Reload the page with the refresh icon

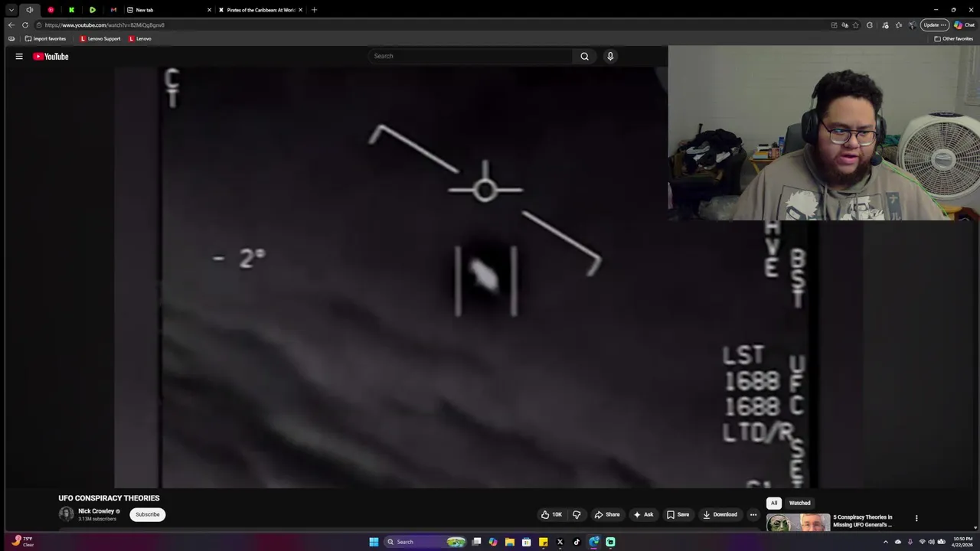point(25,24)
